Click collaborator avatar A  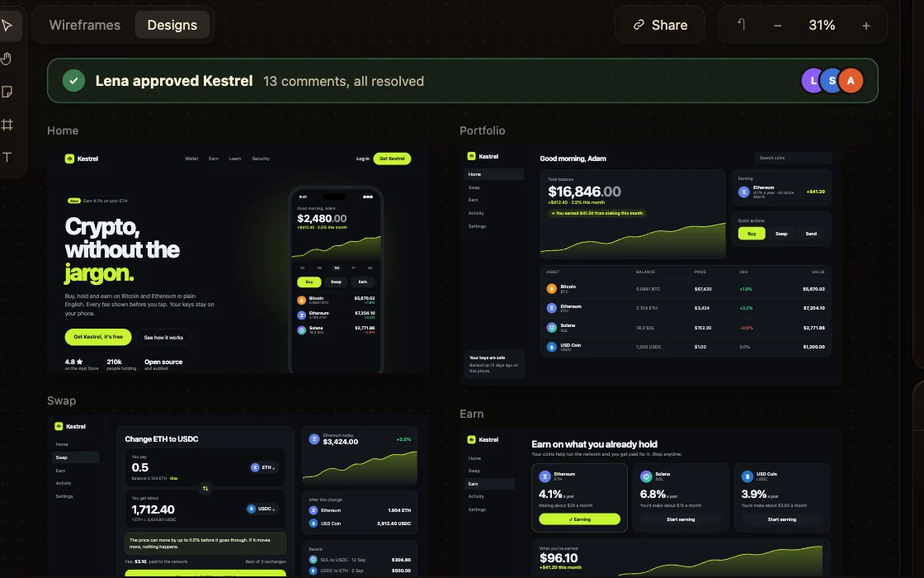[851, 81]
